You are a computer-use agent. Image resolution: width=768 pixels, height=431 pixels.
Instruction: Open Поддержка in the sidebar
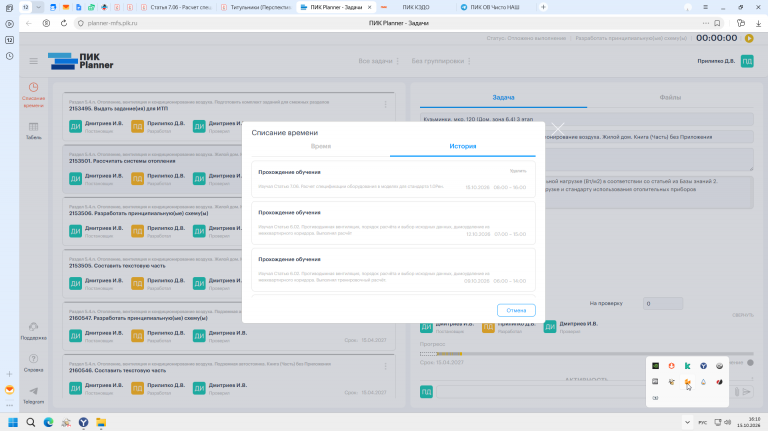pyautogui.click(x=33, y=331)
